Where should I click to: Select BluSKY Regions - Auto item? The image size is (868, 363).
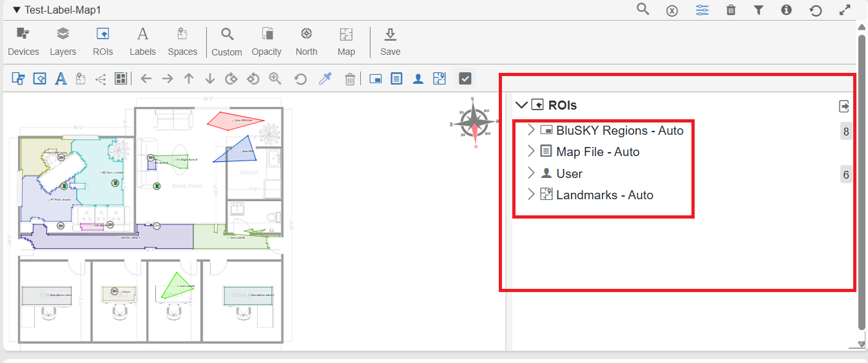(620, 130)
